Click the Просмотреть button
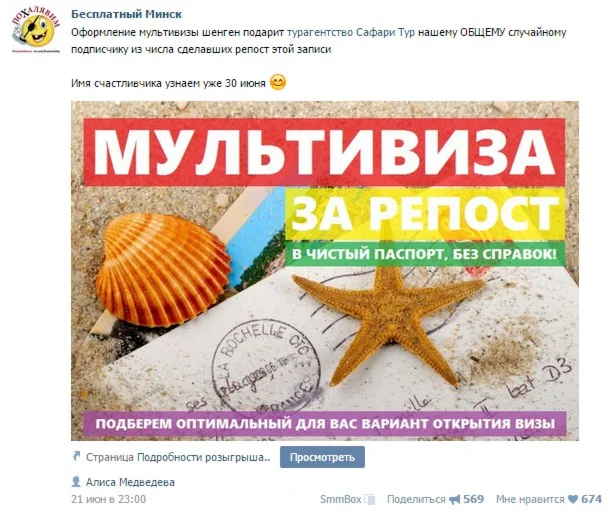 click(x=322, y=457)
